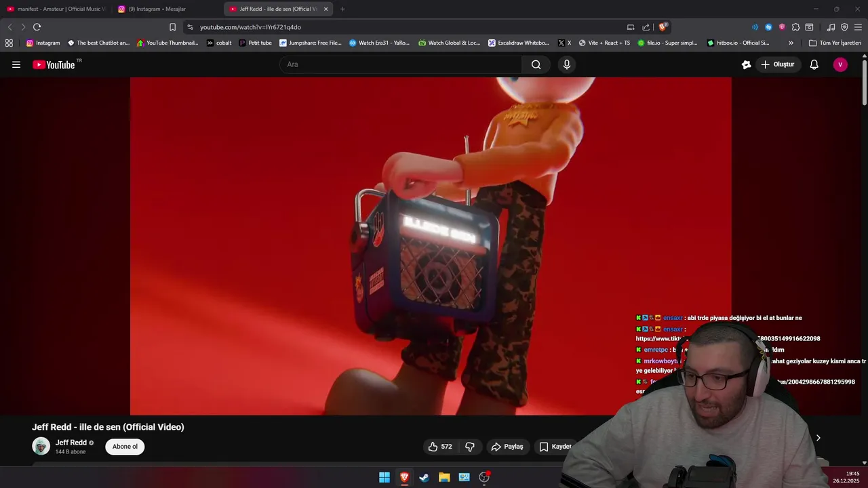
Task: Open hitbox.io bookmark
Action: pyautogui.click(x=738, y=43)
